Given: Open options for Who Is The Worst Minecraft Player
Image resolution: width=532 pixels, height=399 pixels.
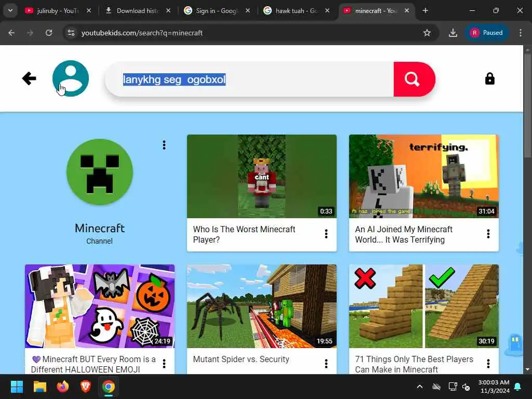Looking at the screenshot, I should click(326, 234).
